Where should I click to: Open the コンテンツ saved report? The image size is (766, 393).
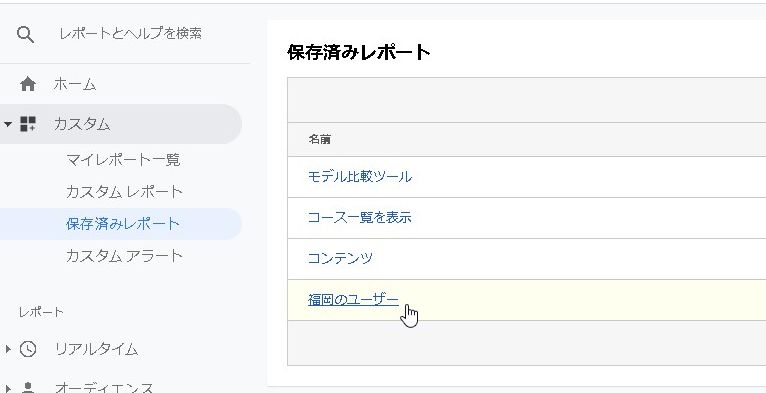pyautogui.click(x=340, y=258)
